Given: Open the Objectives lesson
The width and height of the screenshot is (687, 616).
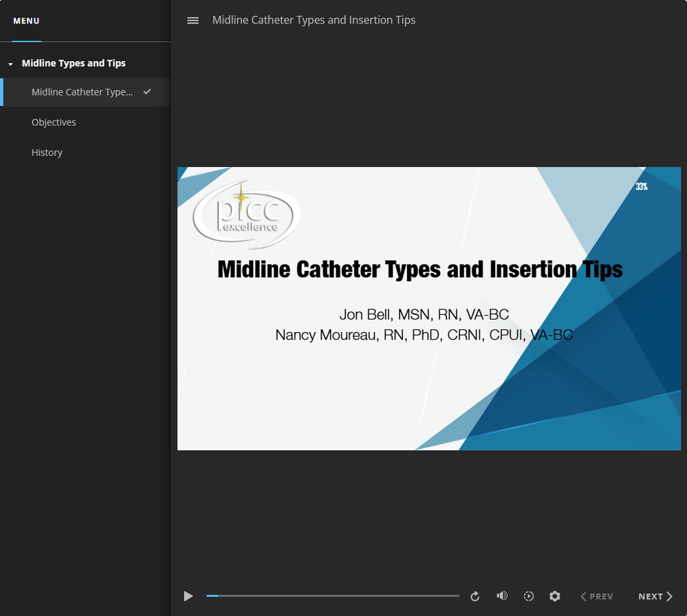Looking at the screenshot, I should point(54,122).
